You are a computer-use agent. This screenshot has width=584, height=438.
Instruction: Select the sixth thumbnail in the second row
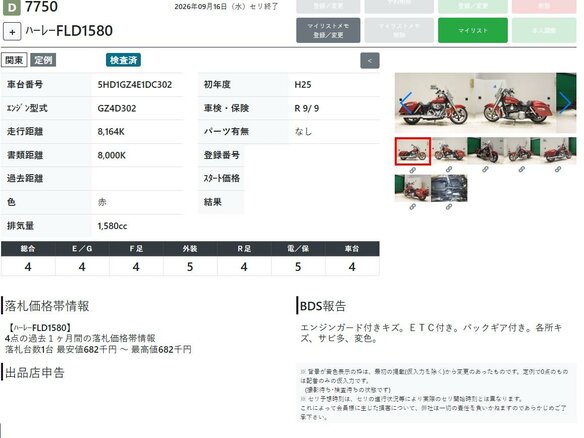pos(413,188)
